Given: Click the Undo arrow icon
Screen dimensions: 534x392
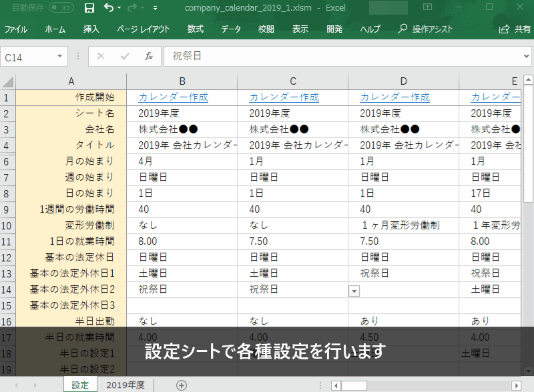Looking at the screenshot, I should click(109, 8).
